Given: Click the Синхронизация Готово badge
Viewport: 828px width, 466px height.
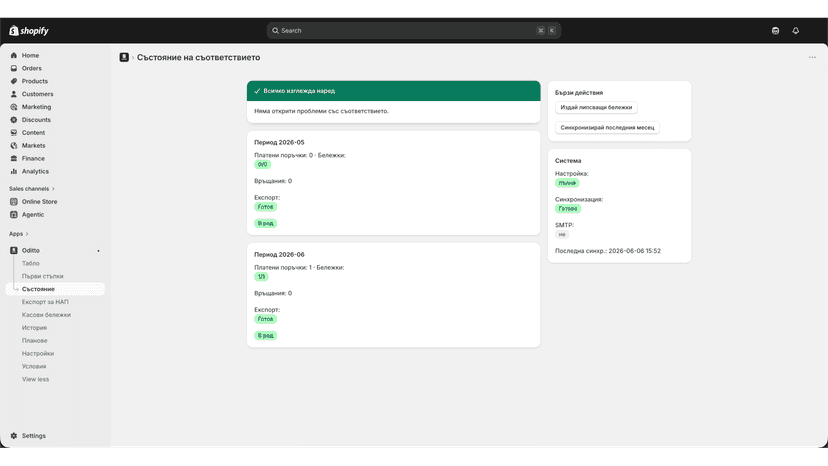Looking at the screenshot, I should pyautogui.click(x=568, y=209).
